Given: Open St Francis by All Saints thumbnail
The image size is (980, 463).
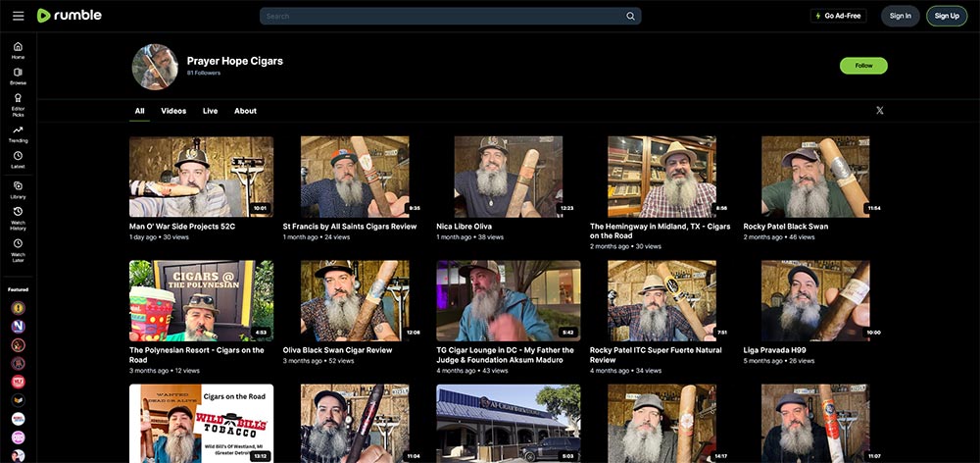Looking at the screenshot, I should [x=355, y=177].
